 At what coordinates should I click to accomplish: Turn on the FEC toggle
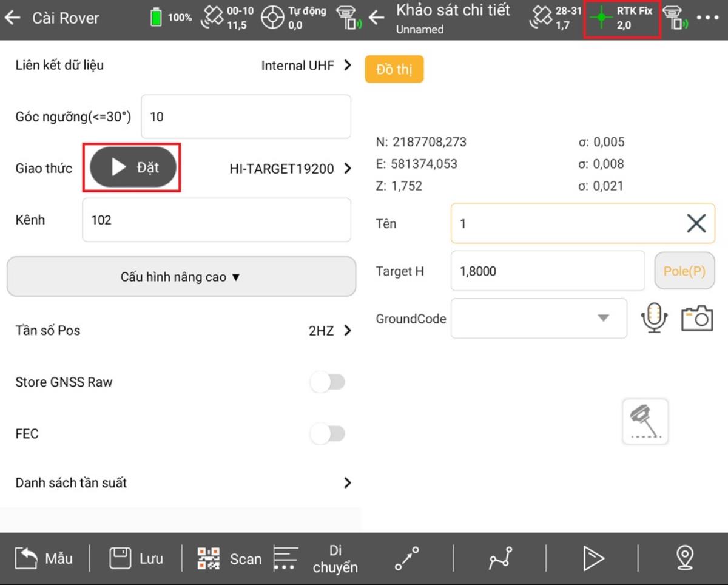coord(328,434)
